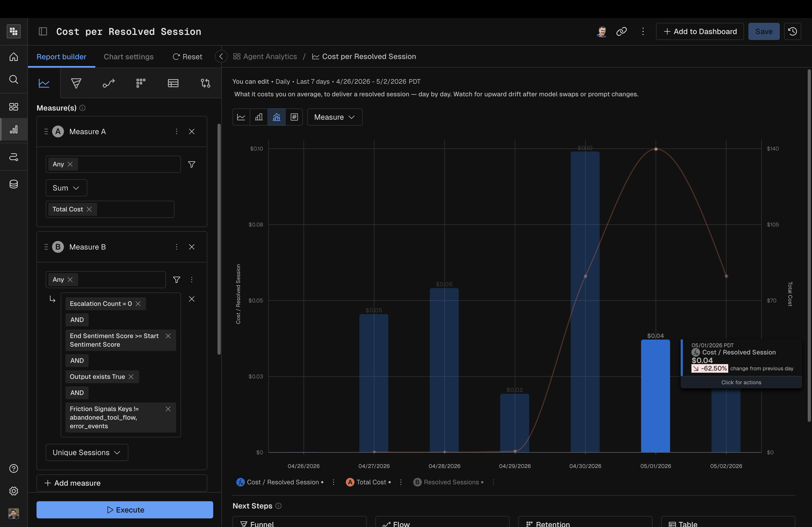Switch to bar chart view
The width and height of the screenshot is (812, 527).
point(259,117)
